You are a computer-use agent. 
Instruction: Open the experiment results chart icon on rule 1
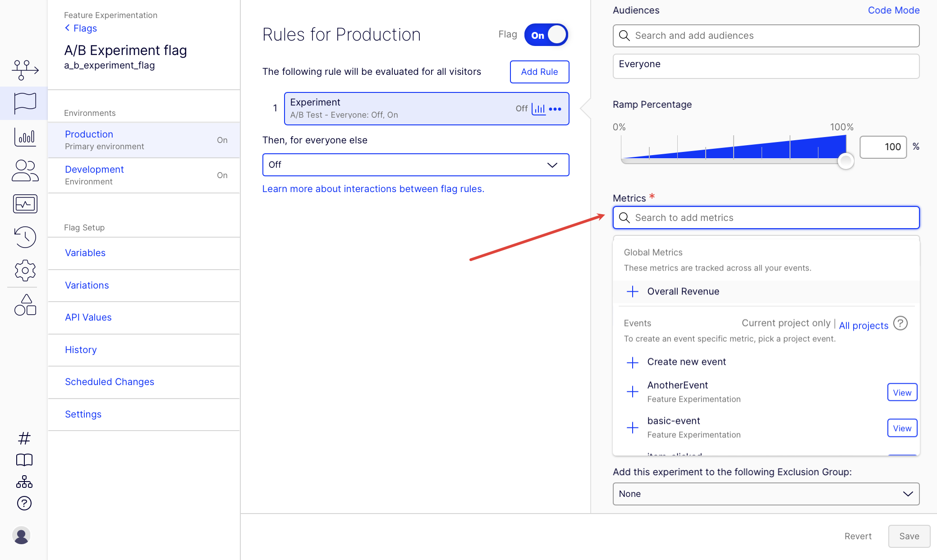(x=539, y=109)
